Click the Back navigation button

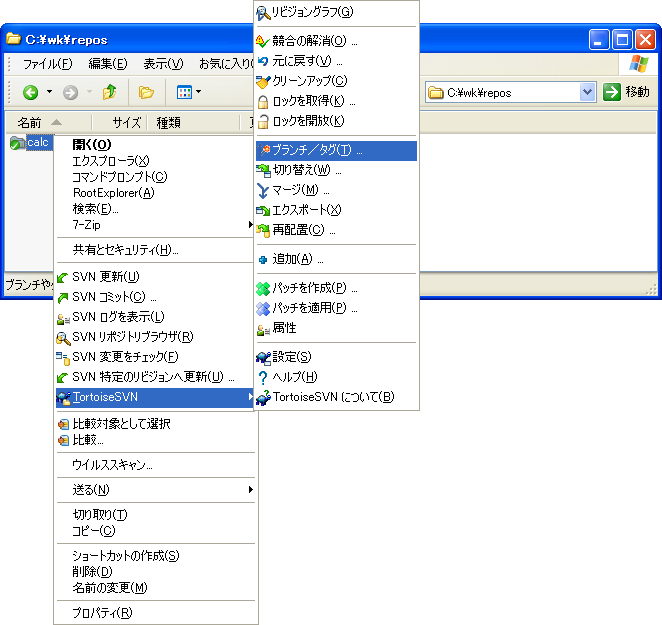click(30, 93)
